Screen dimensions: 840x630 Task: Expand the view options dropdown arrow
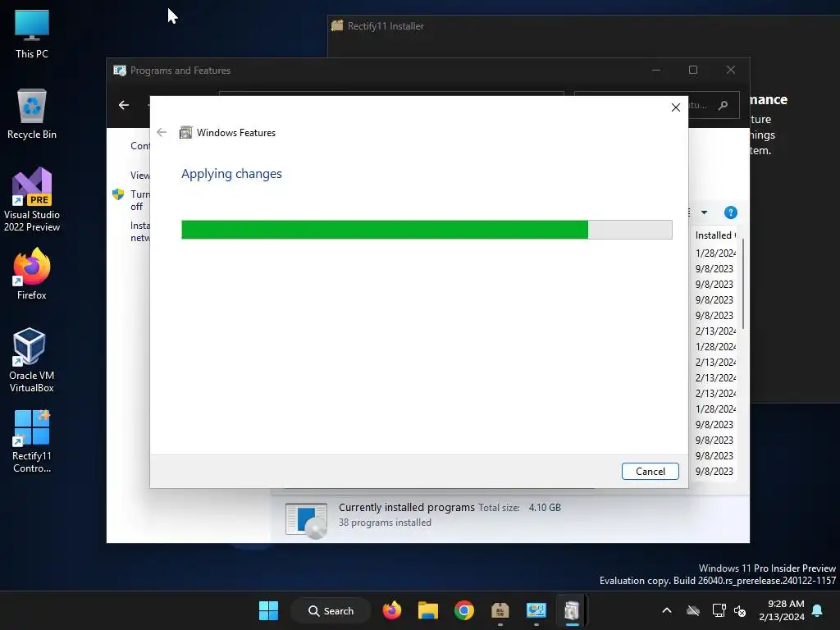[705, 212]
